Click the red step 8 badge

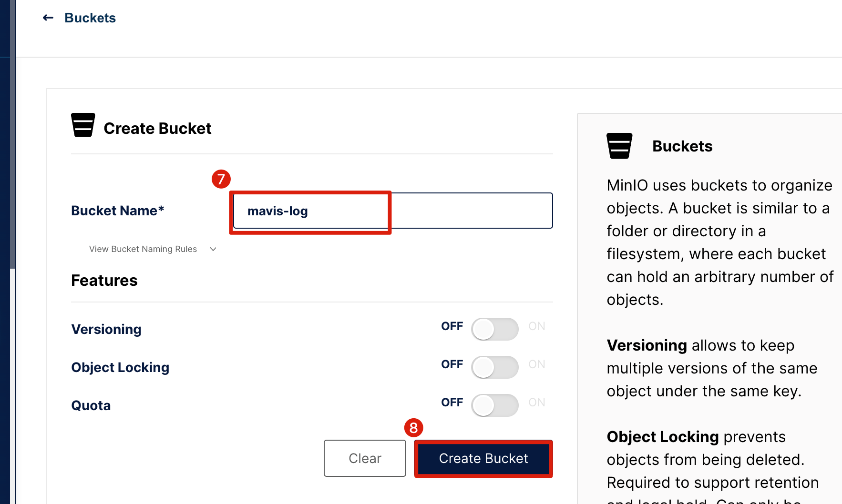click(414, 428)
